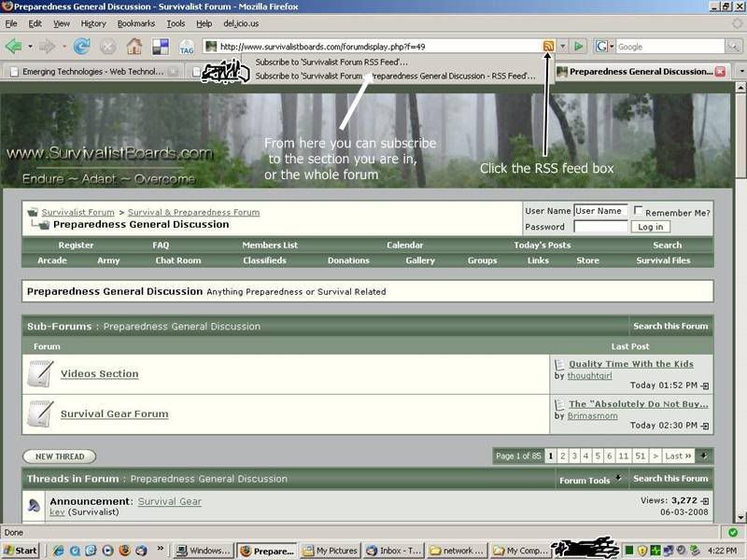The image size is (747, 560).
Task: Jump to Last page of threads
Action: [678, 456]
